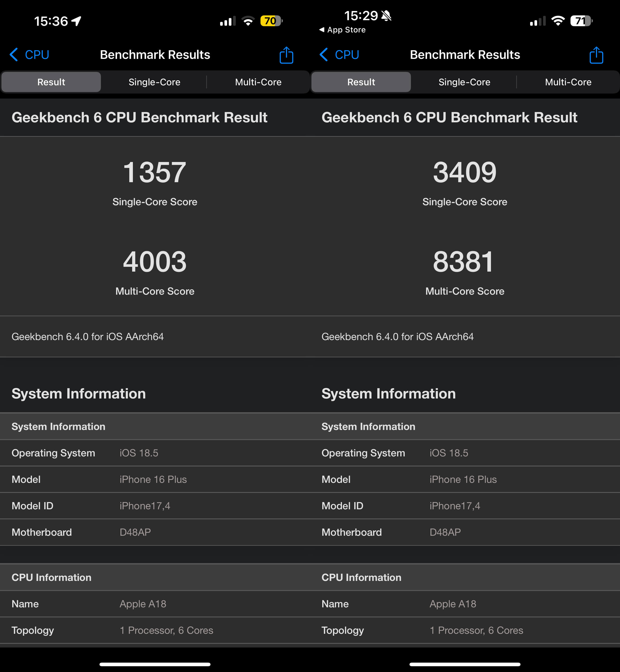The width and height of the screenshot is (620, 672).
Task: Tap the yellow 70 battery indicator
Action: tap(271, 21)
